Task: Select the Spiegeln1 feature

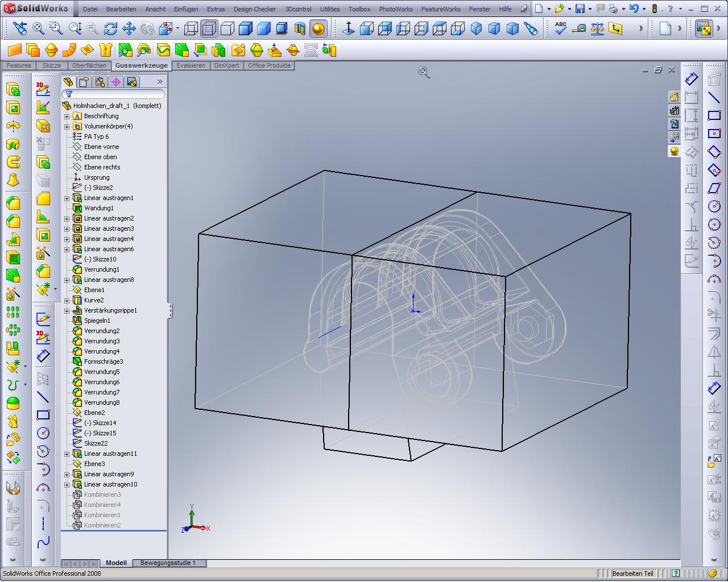Action: 97,321
